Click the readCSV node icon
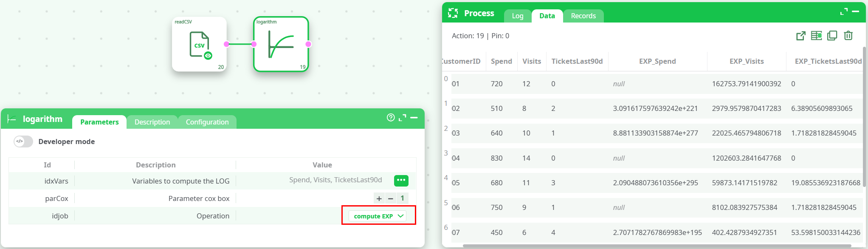The width and height of the screenshot is (868, 249). click(x=199, y=44)
